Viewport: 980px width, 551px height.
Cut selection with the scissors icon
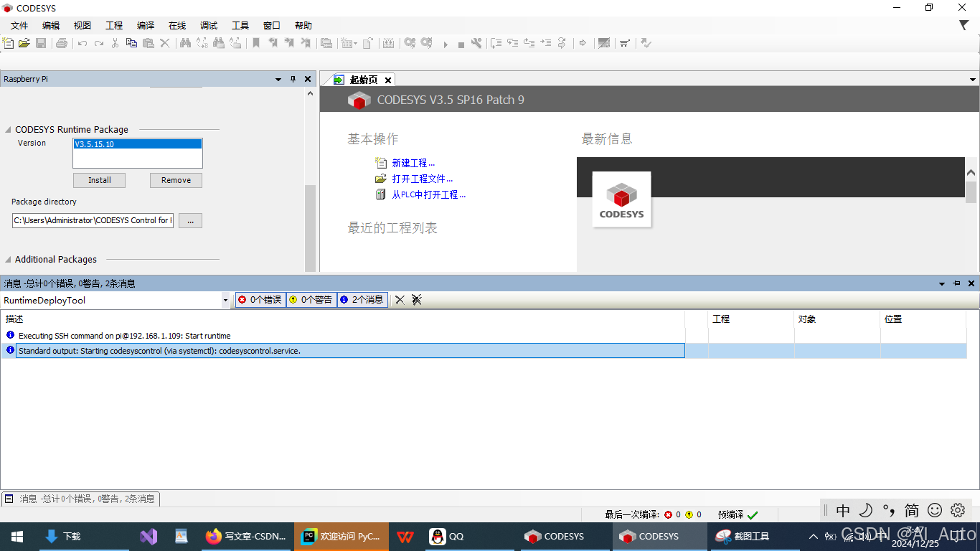tap(115, 43)
